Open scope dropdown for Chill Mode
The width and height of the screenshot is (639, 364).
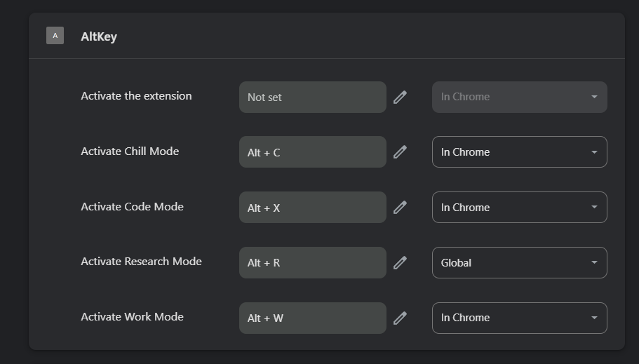coord(519,152)
